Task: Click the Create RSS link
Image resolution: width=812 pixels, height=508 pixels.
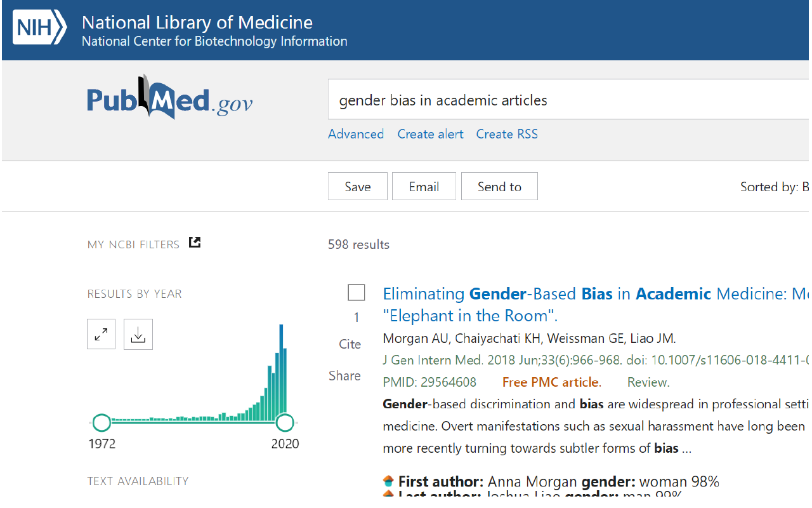Action: 507,134
